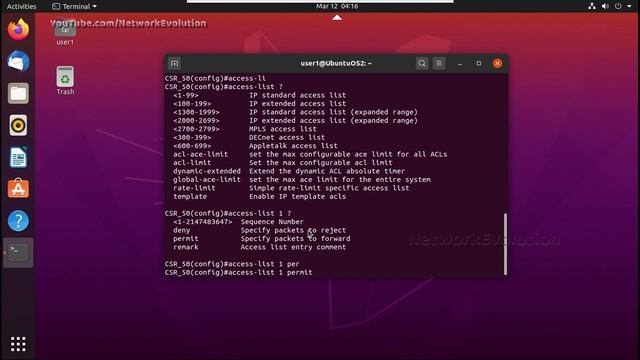Open Rhythmbox music player from dock
The width and height of the screenshot is (640, 360).
pos(18,125)
